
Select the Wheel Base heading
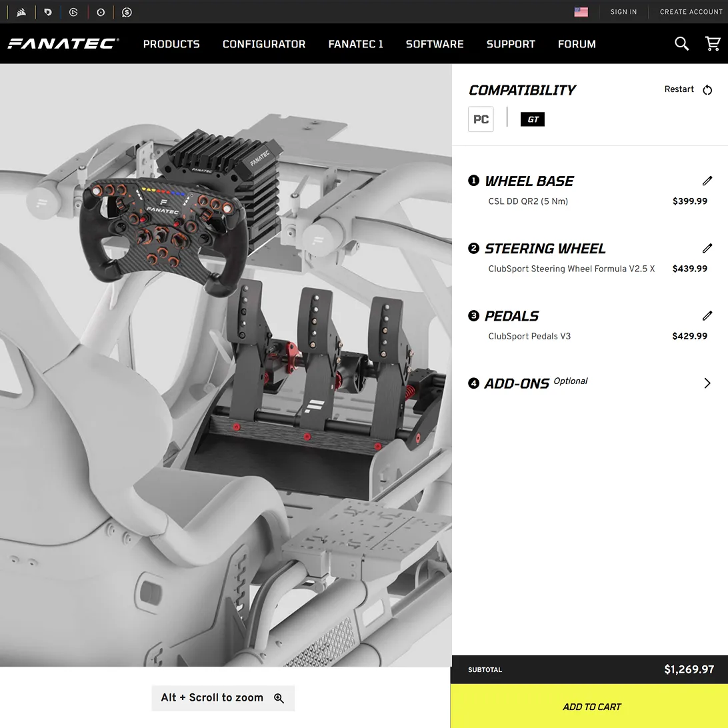tap(529, 181)
